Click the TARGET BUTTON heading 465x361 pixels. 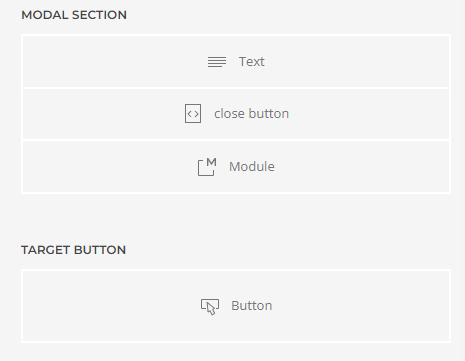[73, 250]
